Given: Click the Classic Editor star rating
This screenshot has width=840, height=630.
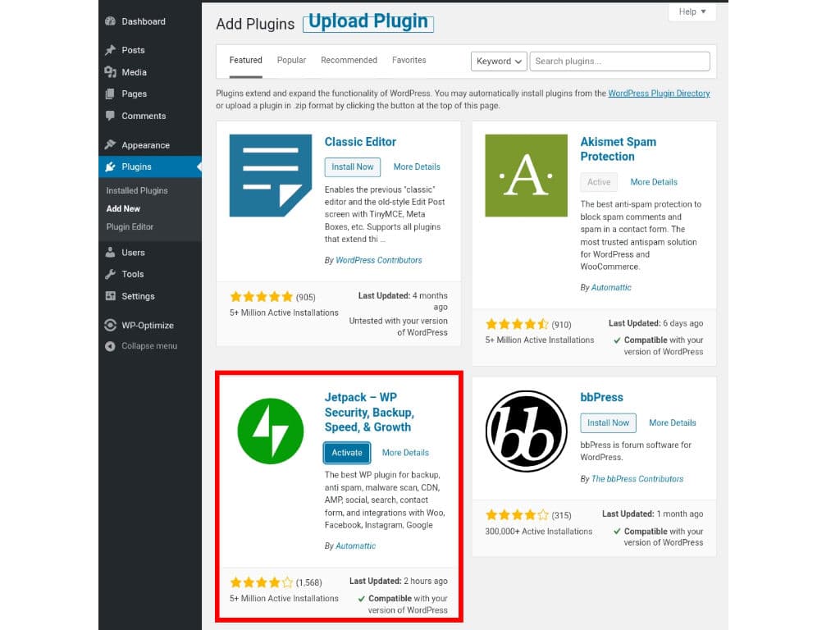Looking at the screenshot, I should pos(262,297).
